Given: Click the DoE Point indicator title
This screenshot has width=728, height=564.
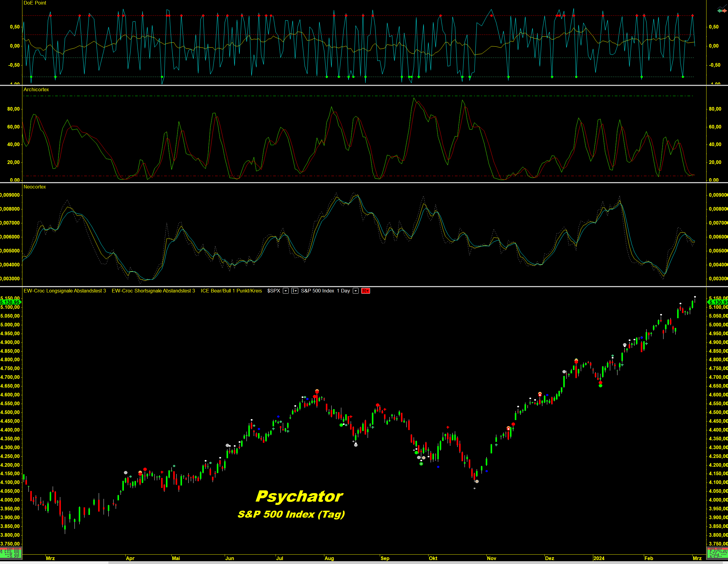Looking at the screenshot, I should (35, 3).
